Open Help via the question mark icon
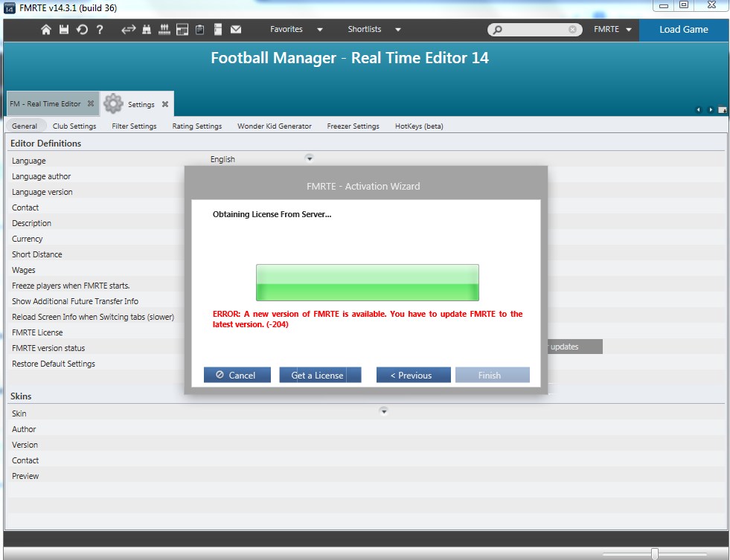The image size is (730, 560). coord(100,30)
